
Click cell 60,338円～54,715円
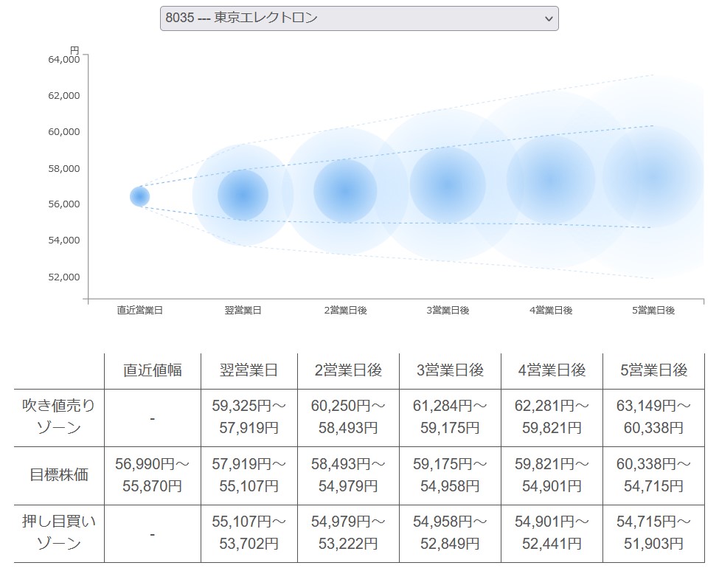click(x=654, y=475)
